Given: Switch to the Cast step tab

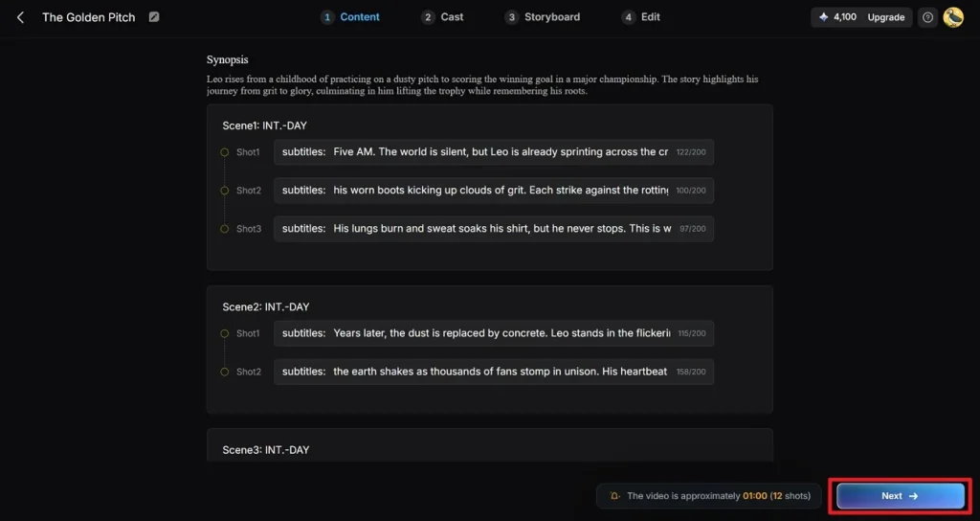Looking at the screenshot, I should pyautogui.click(x=442, y=17).
